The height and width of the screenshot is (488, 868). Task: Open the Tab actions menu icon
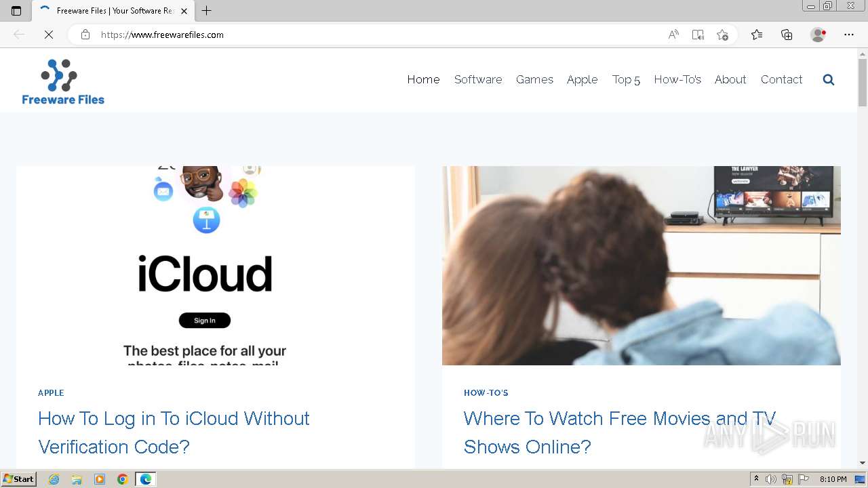click(16, 11)
